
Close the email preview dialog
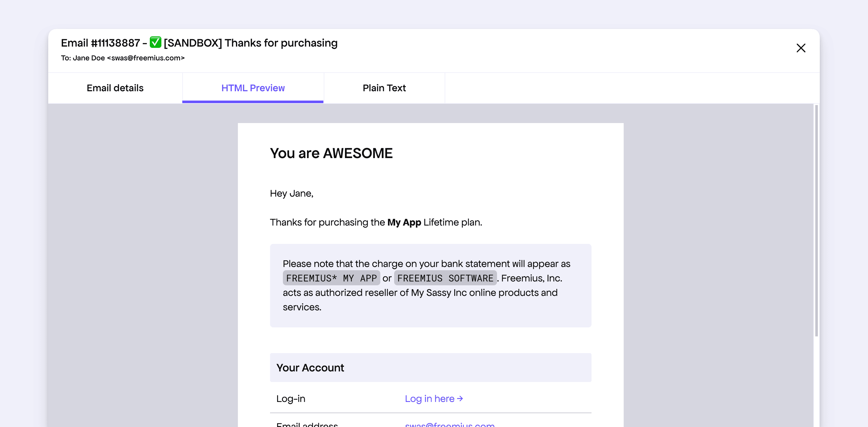pyautogui.click(x=800, y=48)
